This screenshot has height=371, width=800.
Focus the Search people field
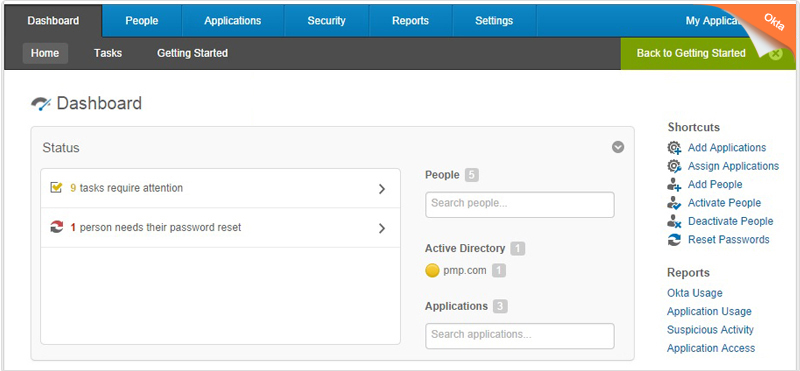pos(520,205)
